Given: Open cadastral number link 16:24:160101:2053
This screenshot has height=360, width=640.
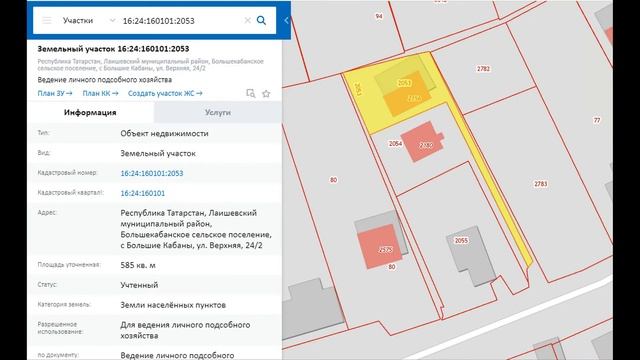Looking at the screenshot, I should pyautogui.click(x=152, y=173).
